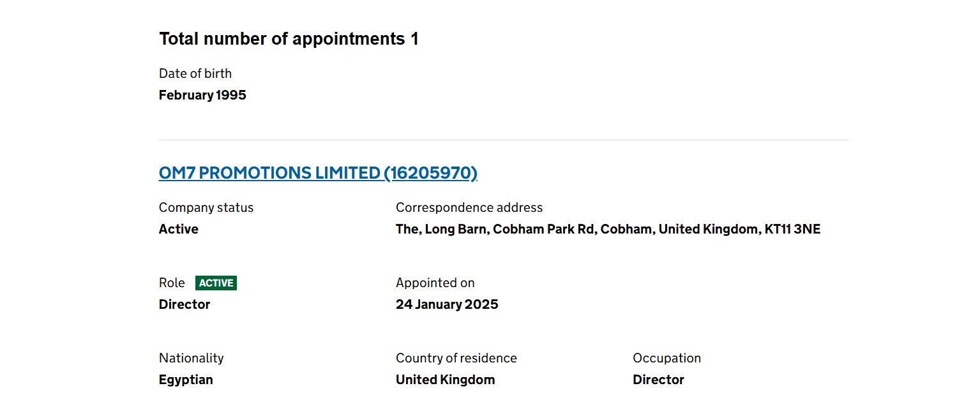Click the Role label next to badge
980x409 pixels.
172,283
